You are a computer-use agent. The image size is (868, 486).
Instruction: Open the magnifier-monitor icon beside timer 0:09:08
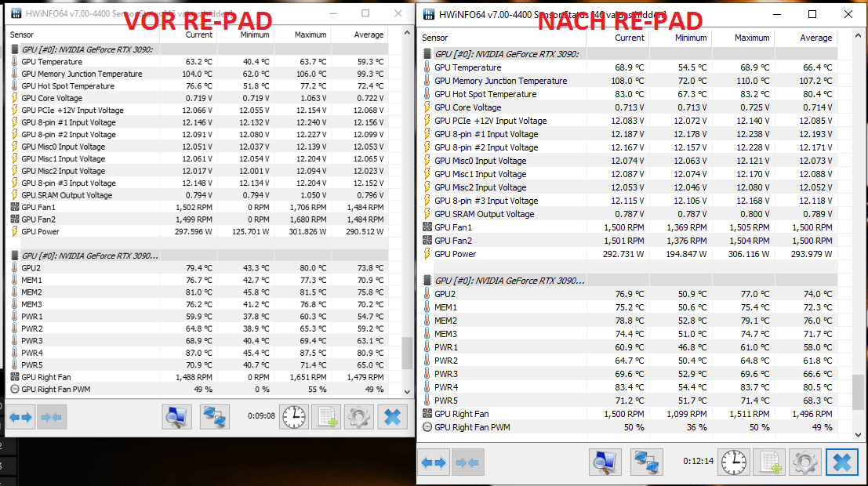click(176, 417)
